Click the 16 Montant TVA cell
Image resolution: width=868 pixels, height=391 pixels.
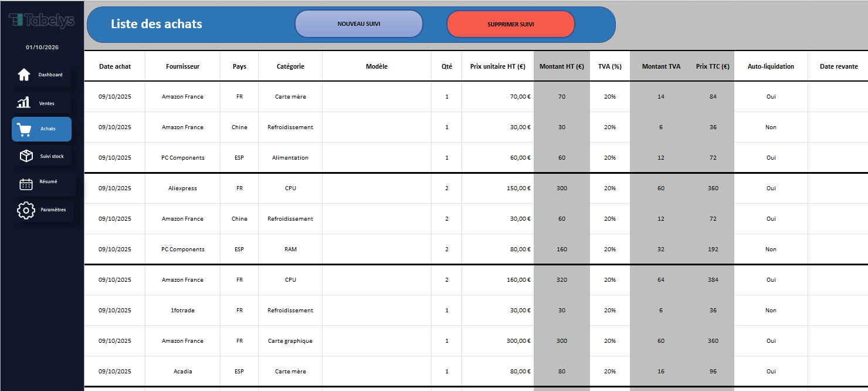click(x=661, y=372)
